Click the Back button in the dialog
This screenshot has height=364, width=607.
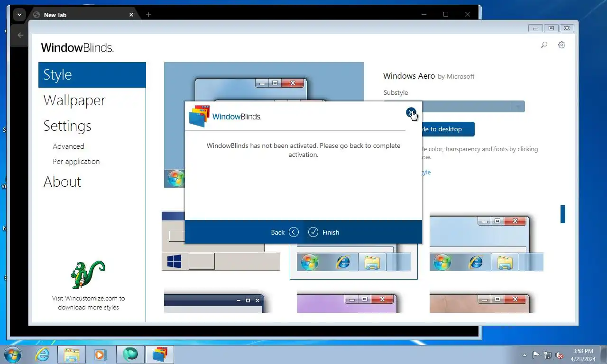tap(285, 232)
